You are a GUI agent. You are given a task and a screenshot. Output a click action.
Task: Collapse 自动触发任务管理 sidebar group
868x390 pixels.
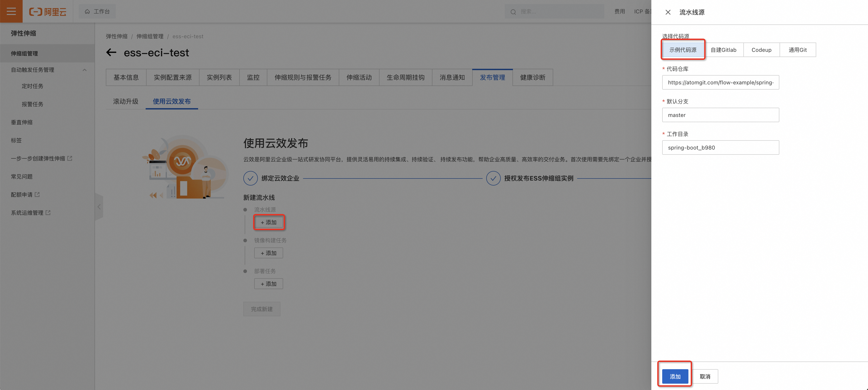pyautogui.click(x=84, y=70)
